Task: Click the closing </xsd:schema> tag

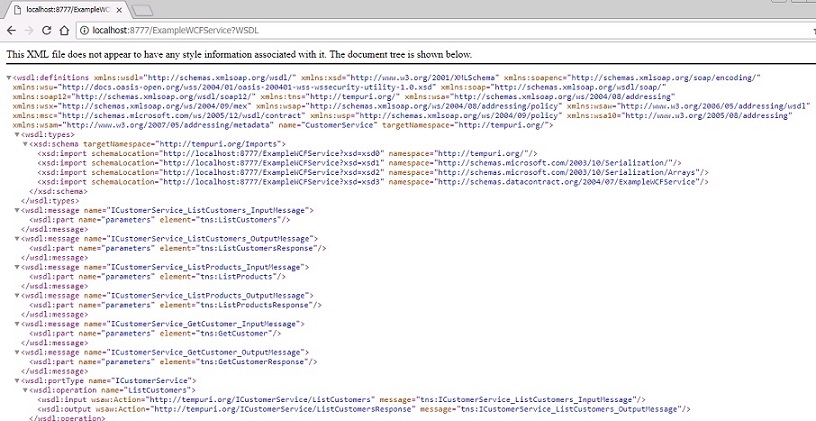Action: coord(58,191)
